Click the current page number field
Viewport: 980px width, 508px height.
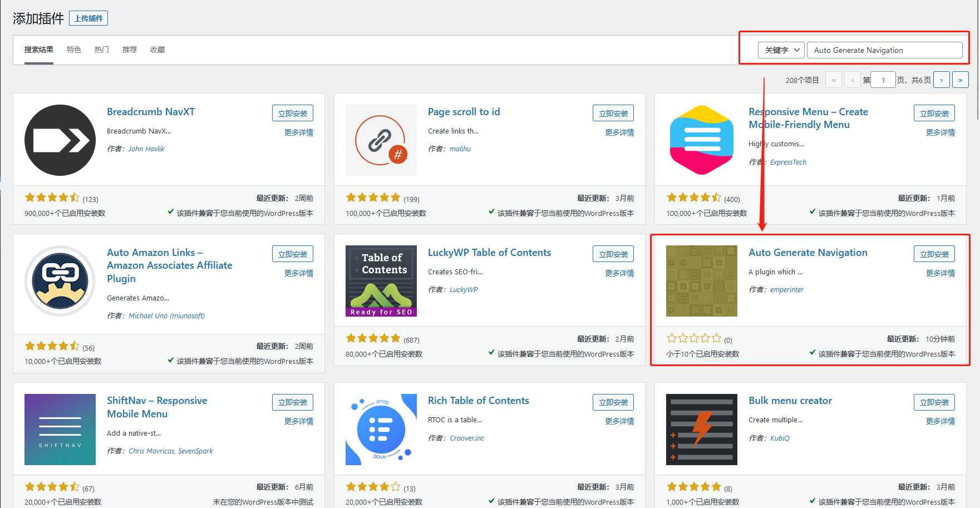coord(883,80)
